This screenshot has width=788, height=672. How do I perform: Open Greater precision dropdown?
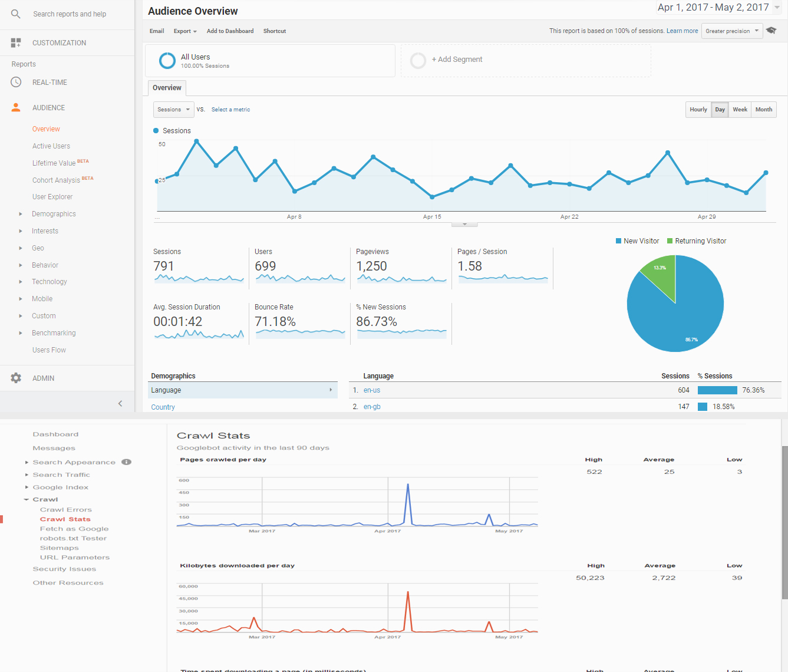[x=732, y=31]
